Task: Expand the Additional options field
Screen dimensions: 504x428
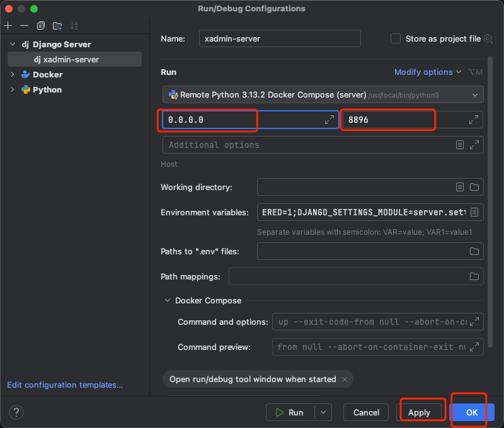Action: [x=474, y=145]
